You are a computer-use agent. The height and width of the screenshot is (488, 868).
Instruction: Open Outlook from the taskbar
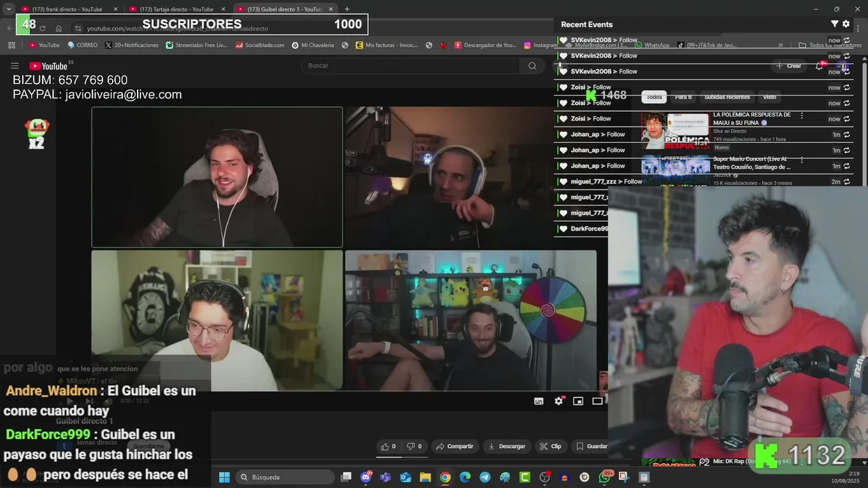click(x=406, y=477)
